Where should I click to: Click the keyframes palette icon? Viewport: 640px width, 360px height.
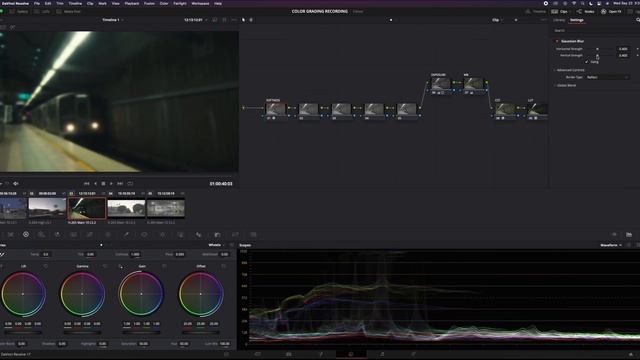[x=614, y=235]
